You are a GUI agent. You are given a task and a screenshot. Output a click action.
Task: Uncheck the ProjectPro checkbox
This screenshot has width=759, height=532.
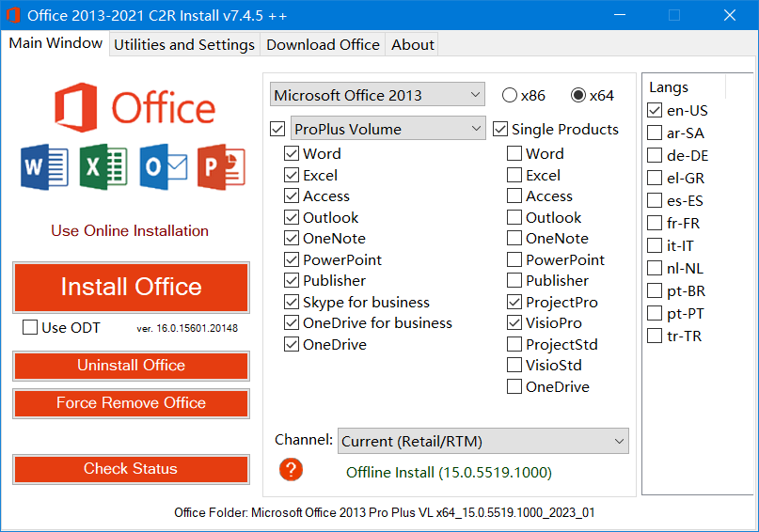click(x=514, y=303)
